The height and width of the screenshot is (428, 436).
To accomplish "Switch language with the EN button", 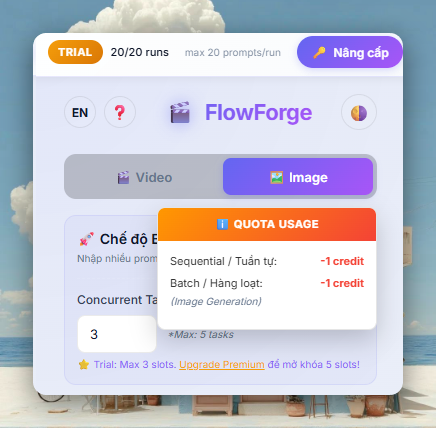I will pos(80,112).
